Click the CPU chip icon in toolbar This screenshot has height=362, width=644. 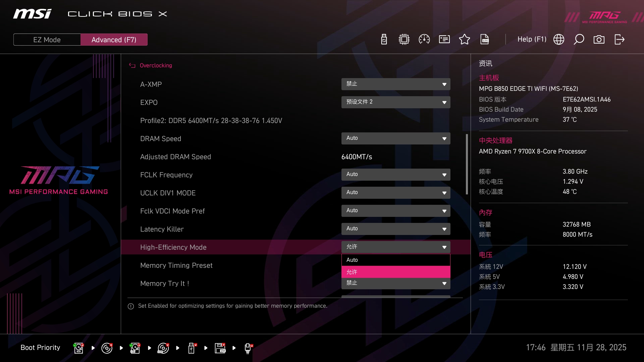(x=404, y=40)
